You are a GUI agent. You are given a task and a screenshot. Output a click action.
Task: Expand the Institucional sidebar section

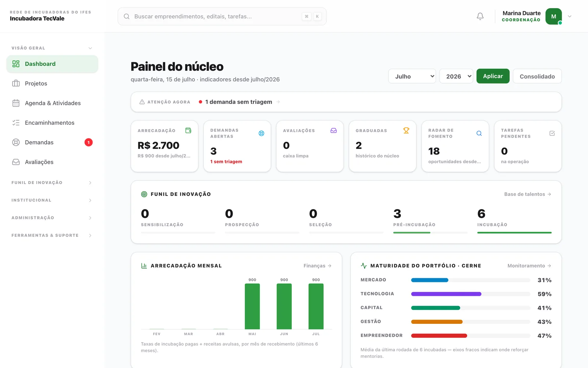pyautogui.click(x=52, y=200)
